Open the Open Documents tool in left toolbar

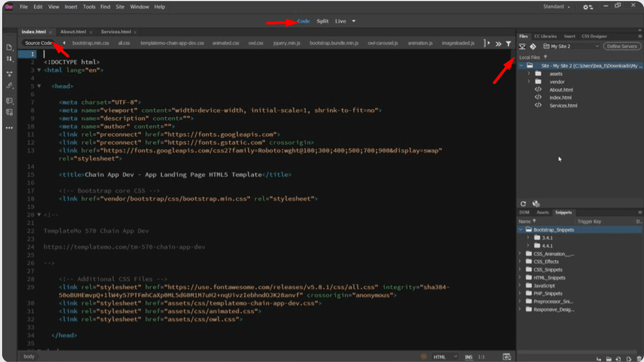pyautogui.click(x=9, y=47)
